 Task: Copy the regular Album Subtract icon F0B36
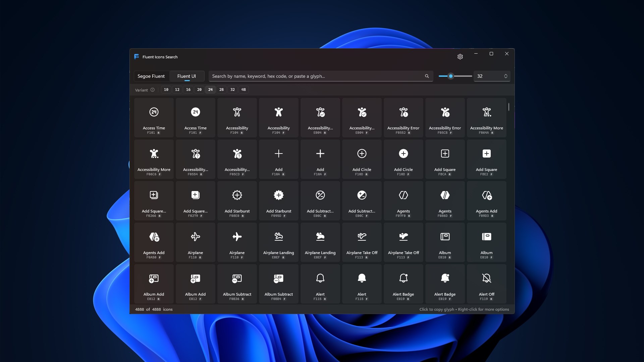(x=237, y=284)
